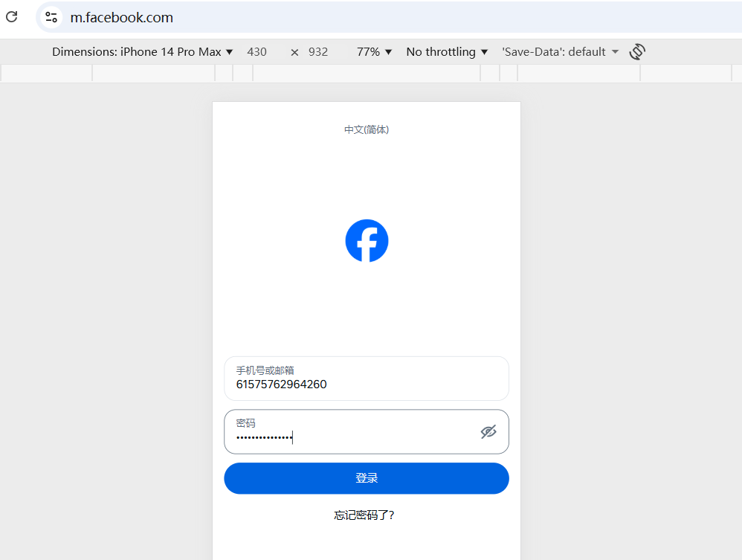Edit the viewport height value 932
Screen dimensions: 742x560
pyautogui.click(x=318, y=51)
